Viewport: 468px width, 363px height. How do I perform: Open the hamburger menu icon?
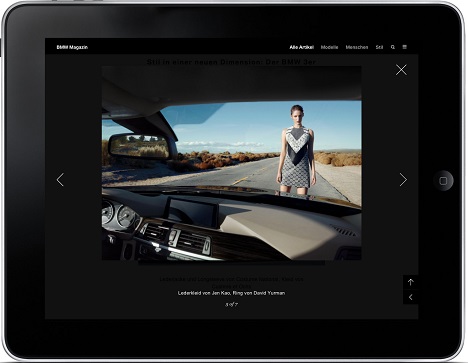point(404,47)
